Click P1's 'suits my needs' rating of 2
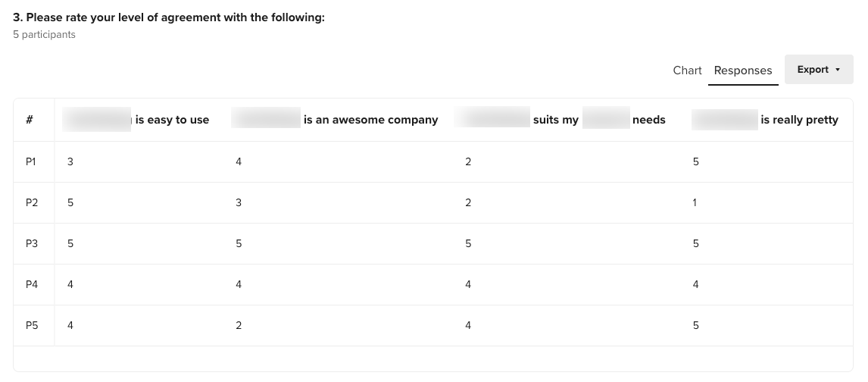 pyautogui.click(x=468, y=161)
